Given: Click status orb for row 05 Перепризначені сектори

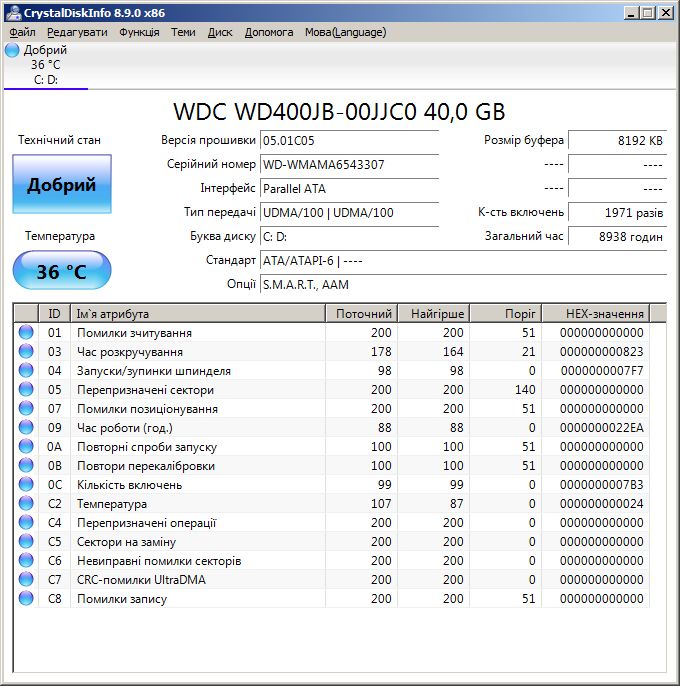Looking at the screenshot, I should click(26, 389).
